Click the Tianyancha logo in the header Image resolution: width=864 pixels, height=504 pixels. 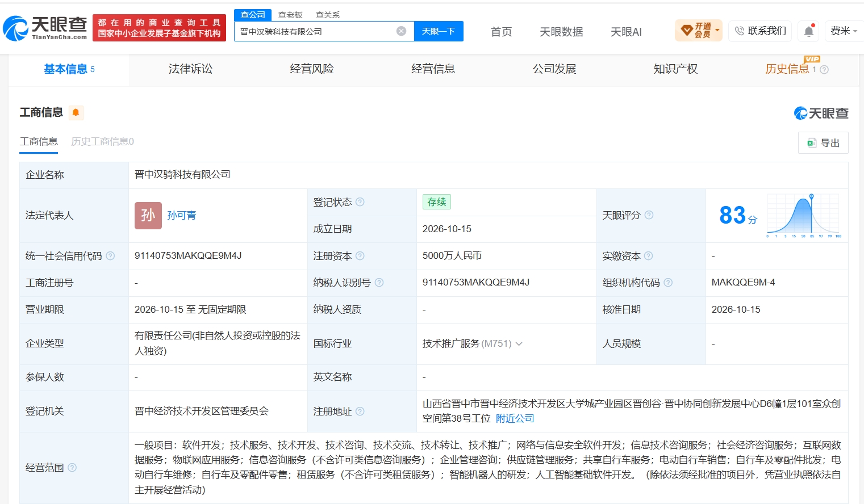pyautogui.click(x=45, y=28)
